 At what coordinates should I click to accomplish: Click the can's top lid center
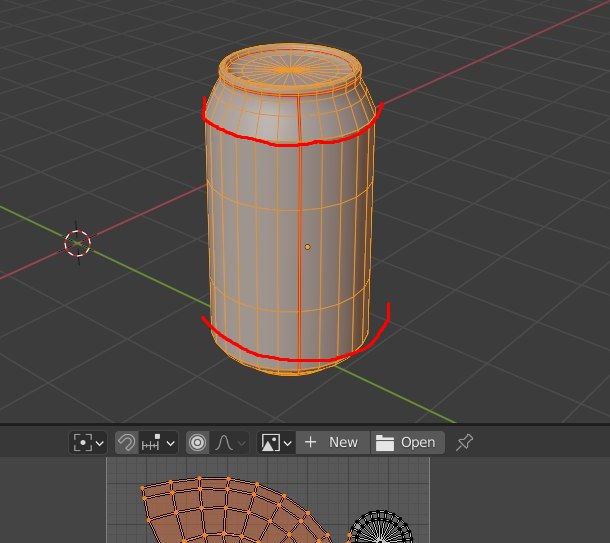[x=291, y=70]
